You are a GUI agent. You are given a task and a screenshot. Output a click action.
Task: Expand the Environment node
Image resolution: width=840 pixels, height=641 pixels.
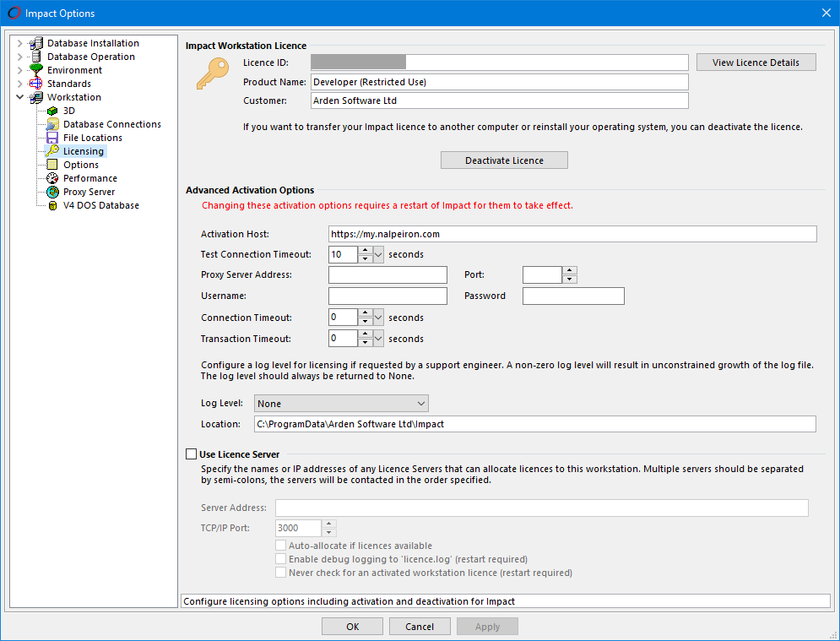click(x=19, y=70)
